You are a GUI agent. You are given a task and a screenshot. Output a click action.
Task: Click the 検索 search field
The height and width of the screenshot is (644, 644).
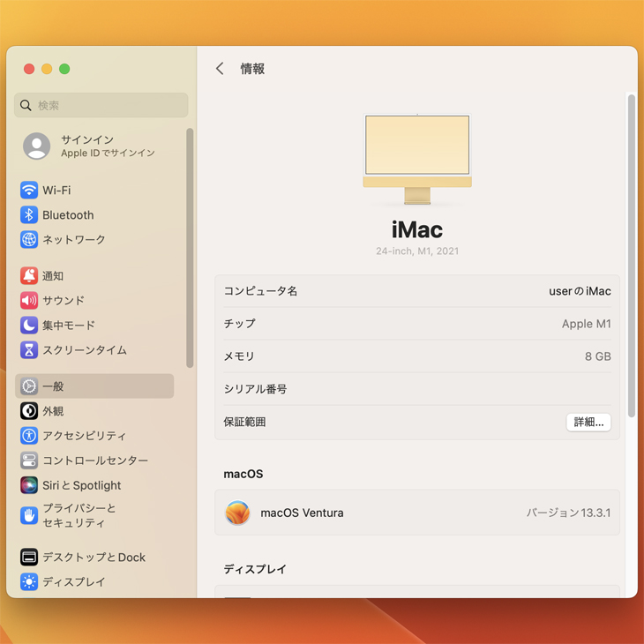[101, 106]
